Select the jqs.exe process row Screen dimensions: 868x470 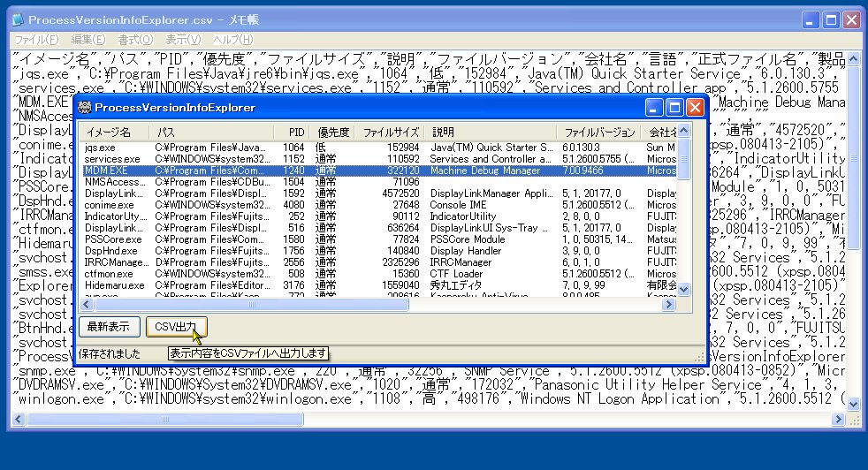(379, 148)
